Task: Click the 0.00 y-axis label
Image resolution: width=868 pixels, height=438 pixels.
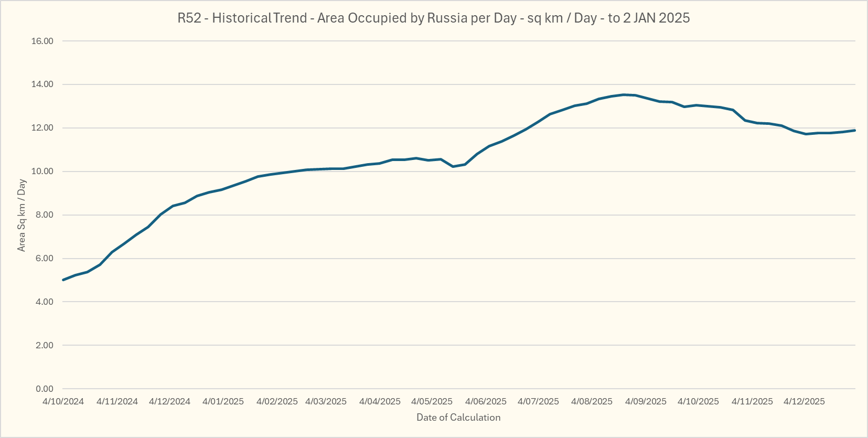Action: [x=45, y=389]
